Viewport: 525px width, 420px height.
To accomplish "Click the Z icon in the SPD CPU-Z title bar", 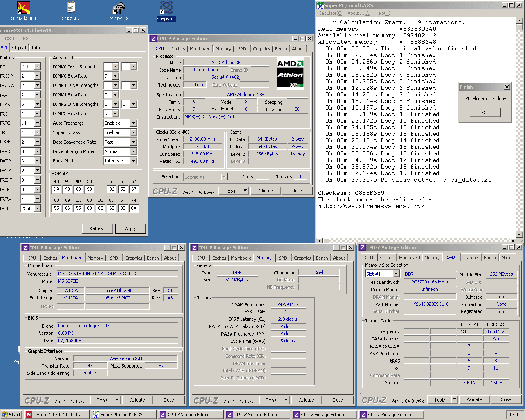I will [x=363, y=247].
